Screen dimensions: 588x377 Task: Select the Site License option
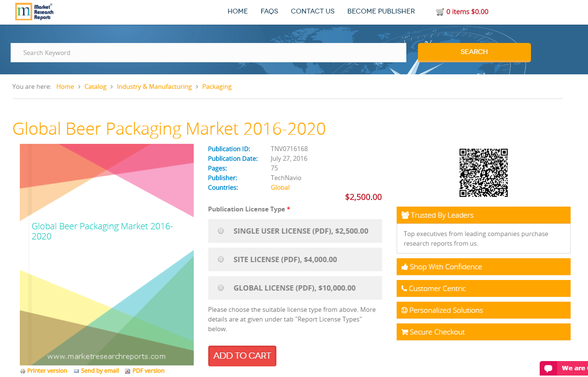[x=221, y=259]
